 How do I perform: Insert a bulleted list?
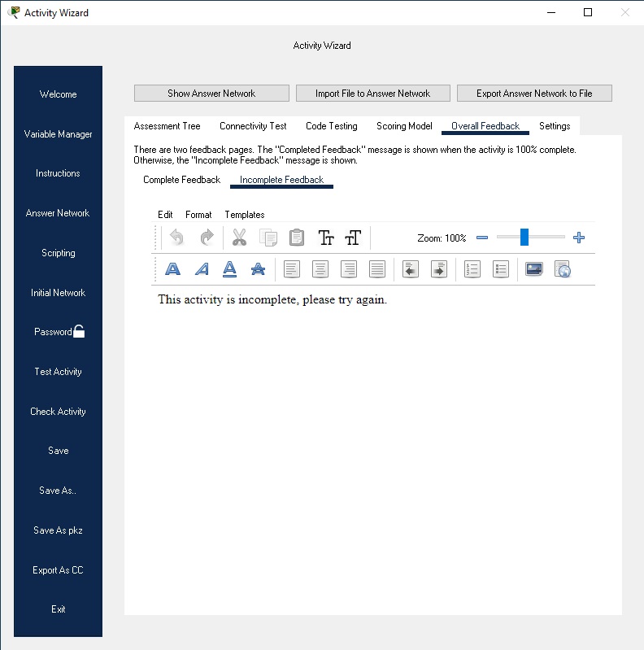(501, 269)
